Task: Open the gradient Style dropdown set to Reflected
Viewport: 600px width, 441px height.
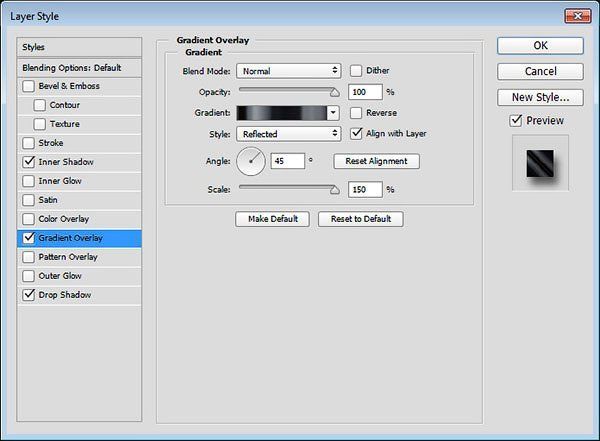Action: (289, 134)
